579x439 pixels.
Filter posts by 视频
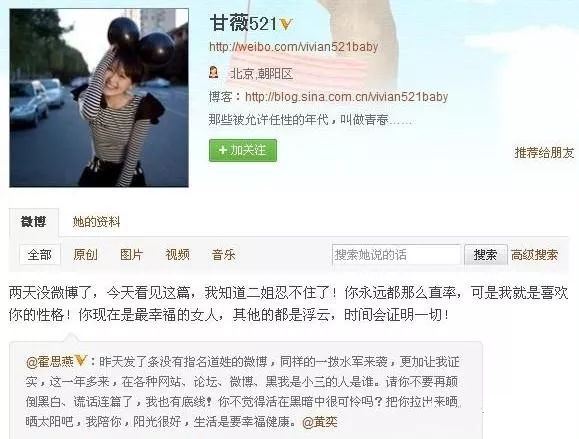(x=178, y=254)
